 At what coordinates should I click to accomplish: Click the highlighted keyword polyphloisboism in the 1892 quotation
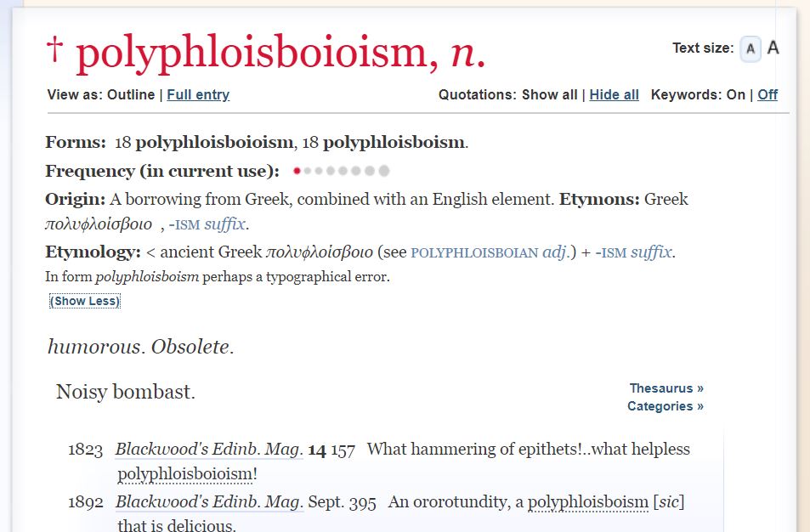(x=587, y=502)
